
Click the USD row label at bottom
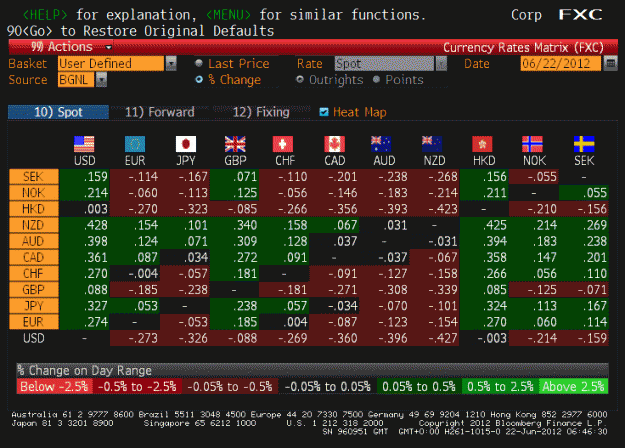pos(34,338)
